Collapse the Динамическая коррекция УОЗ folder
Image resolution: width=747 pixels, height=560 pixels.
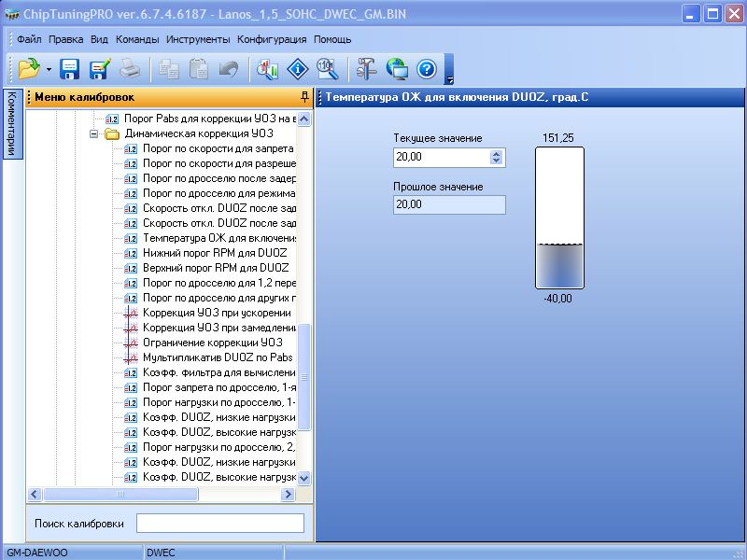click(x=94, y=133)
